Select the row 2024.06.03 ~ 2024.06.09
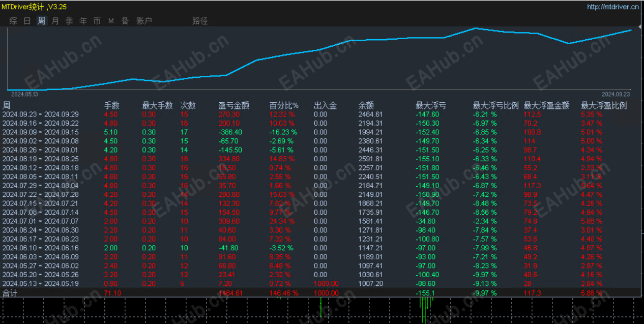This screenshot has height=324, width=644. point(320,257)
